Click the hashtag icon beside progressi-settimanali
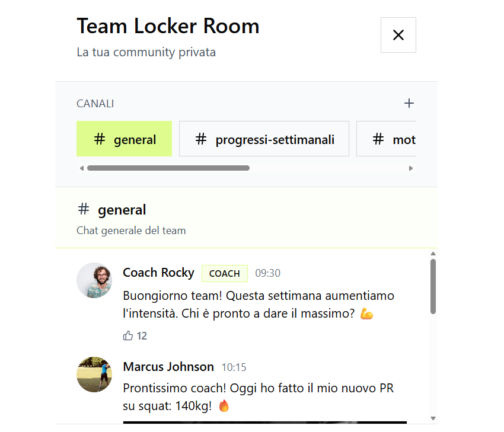 200,139
